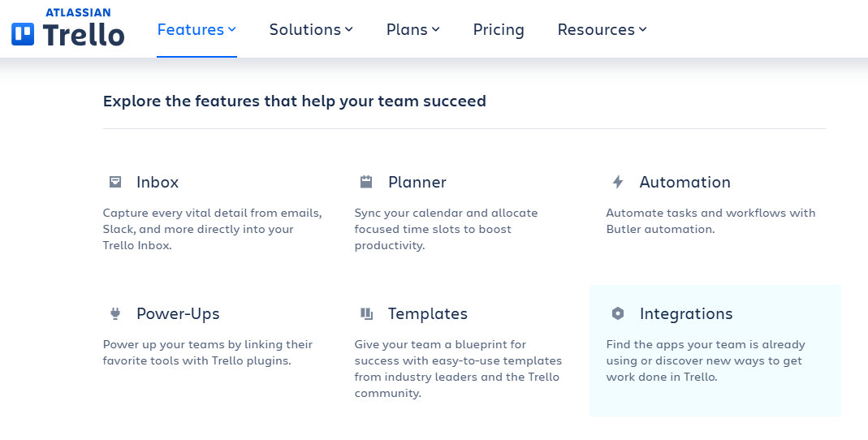Click the Inbox tray icon

(x=115, y=182)
